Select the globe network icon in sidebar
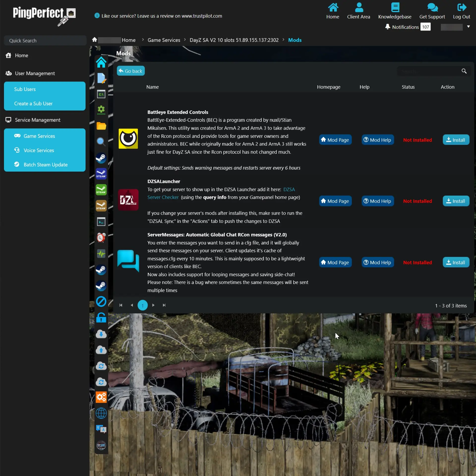This screenshot has width=476, height=476. pos(101,413)
